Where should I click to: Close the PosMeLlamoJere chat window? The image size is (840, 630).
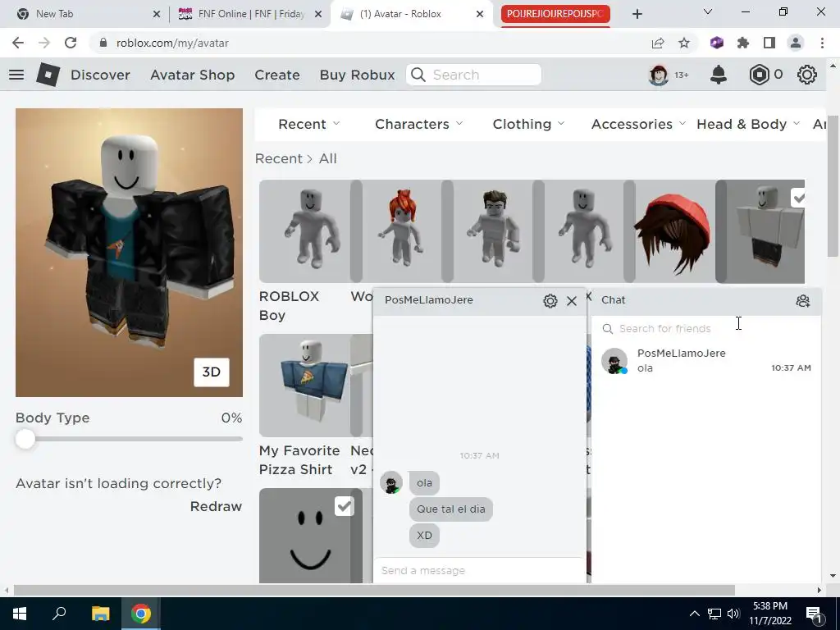[x=572, y=300]
